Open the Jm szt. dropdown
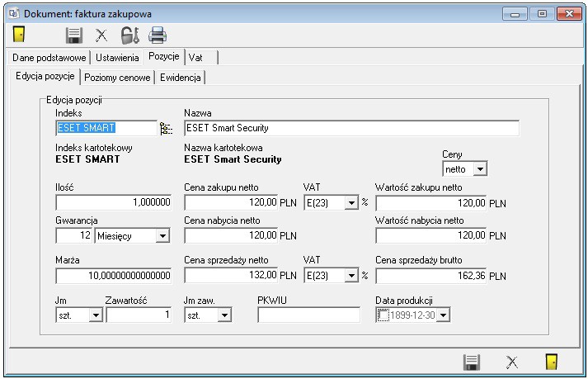The width and height of the screenshot is (588, 379). pyautogui.click(x=96, y=315)
